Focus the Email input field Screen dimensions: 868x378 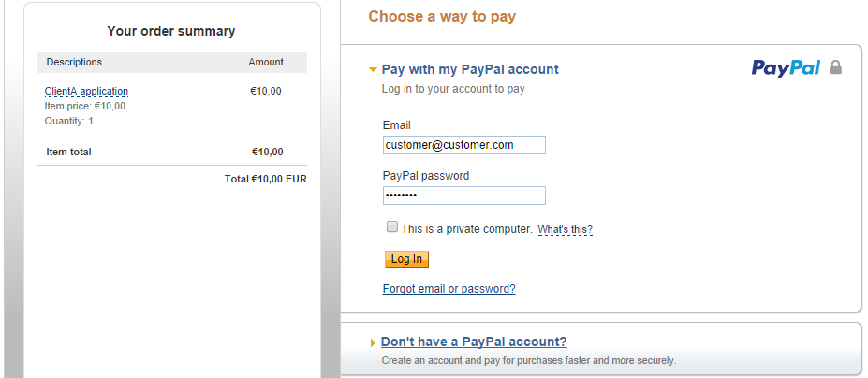[x=463, y=145]
